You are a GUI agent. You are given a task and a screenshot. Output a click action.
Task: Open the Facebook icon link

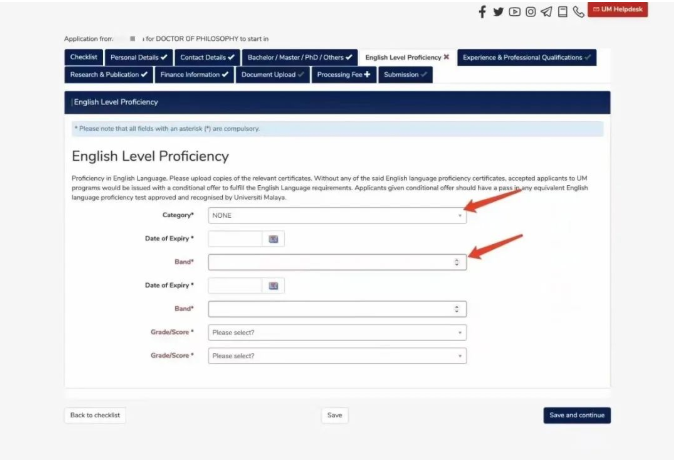[x=482, y=12]
